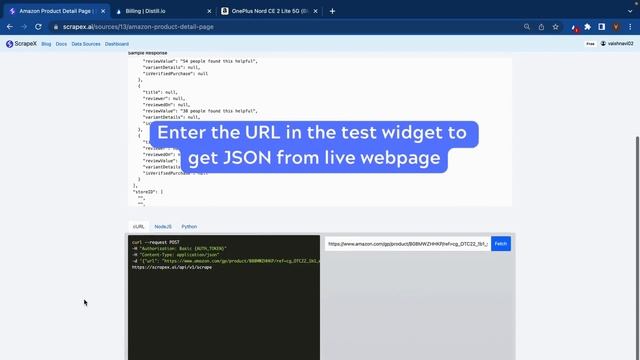Open the Chrome profile avatar

[616, 27]
